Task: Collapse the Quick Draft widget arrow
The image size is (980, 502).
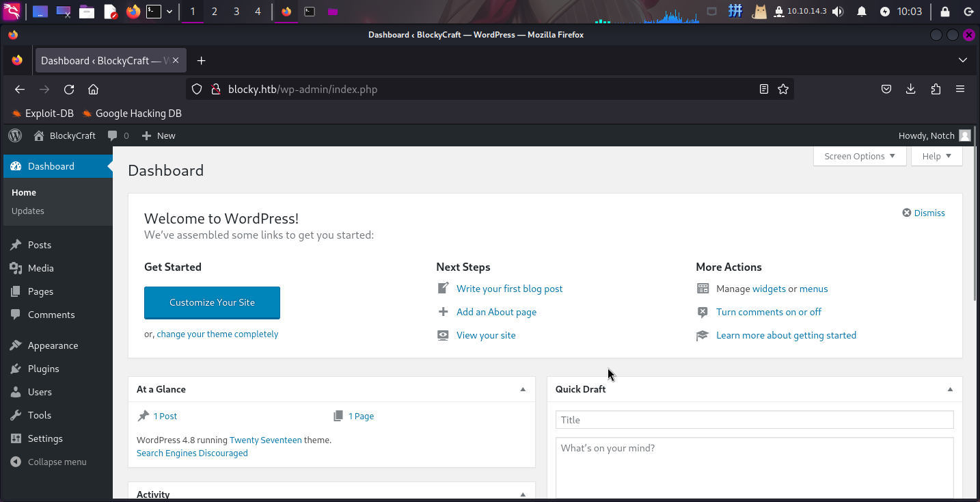Action: click(x=950, y=389)
